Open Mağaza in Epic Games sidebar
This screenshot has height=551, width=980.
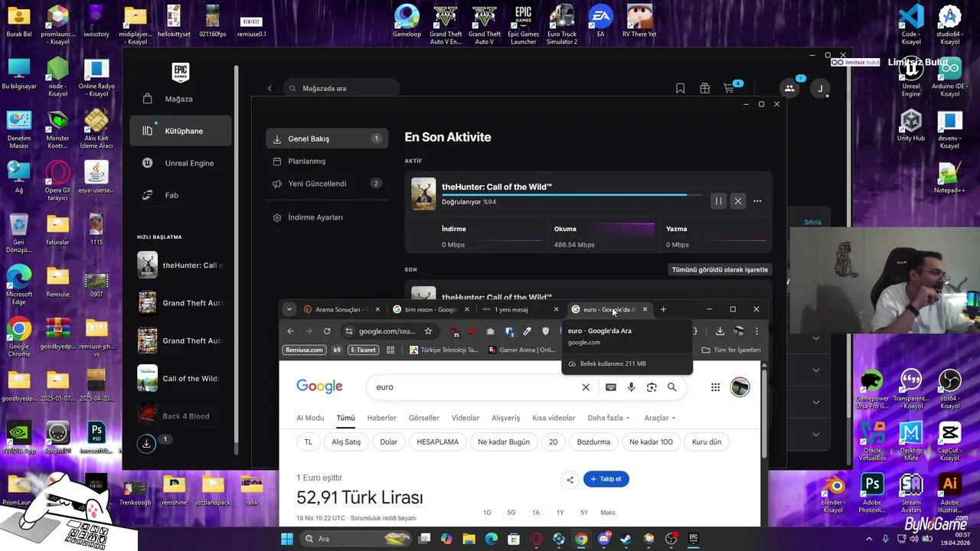tap(181, 99)
